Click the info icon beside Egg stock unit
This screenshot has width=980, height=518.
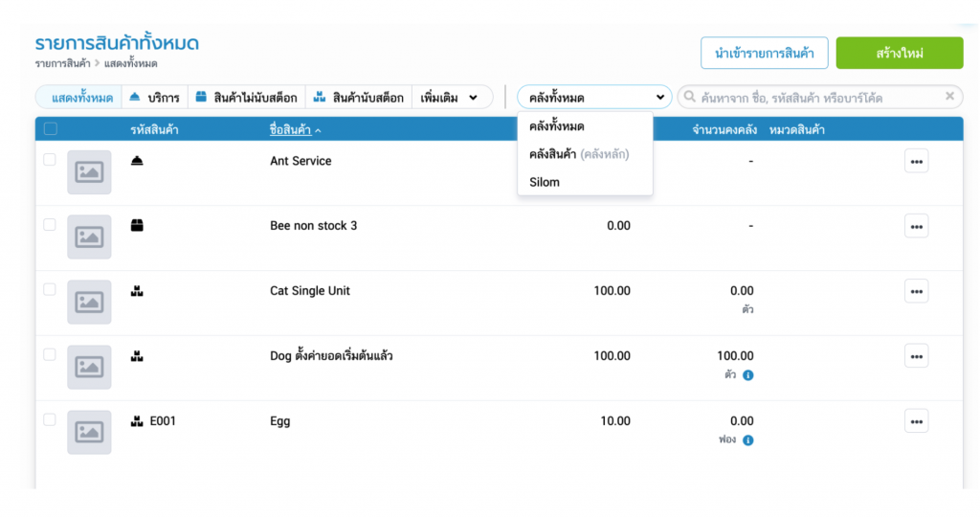[x=748, y=440]
